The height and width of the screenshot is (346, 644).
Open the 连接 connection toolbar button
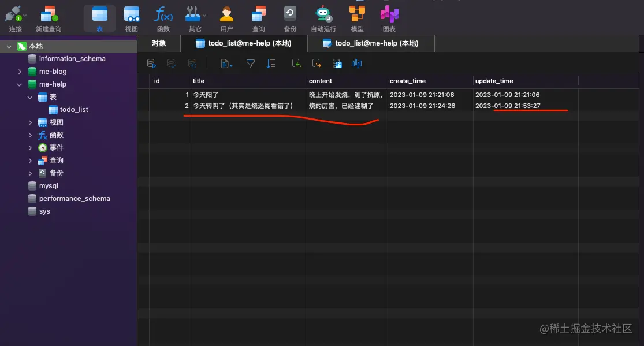click(x=15, y=18)
